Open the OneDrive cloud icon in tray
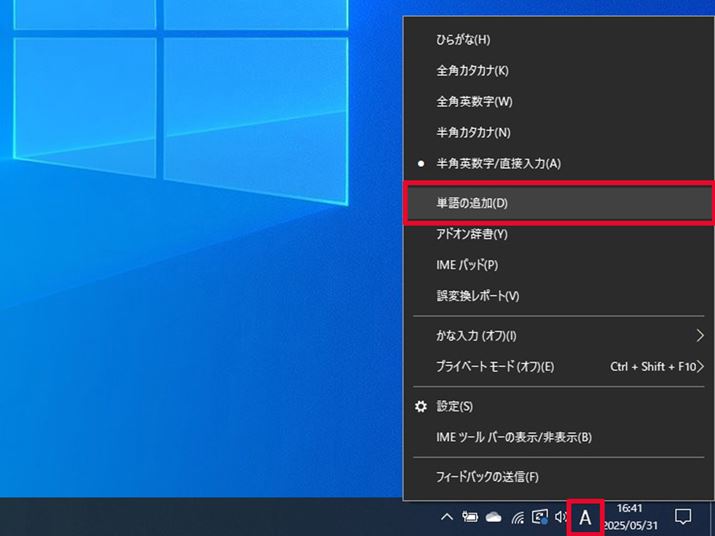This screenshot has width=715, height=536. [x=493, y=517]
